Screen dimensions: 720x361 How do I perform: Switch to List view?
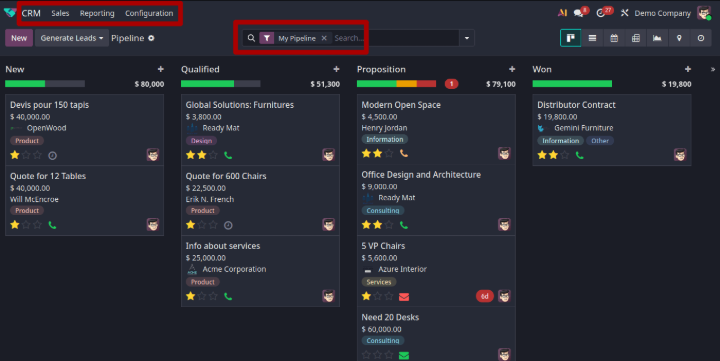[592, 38]
